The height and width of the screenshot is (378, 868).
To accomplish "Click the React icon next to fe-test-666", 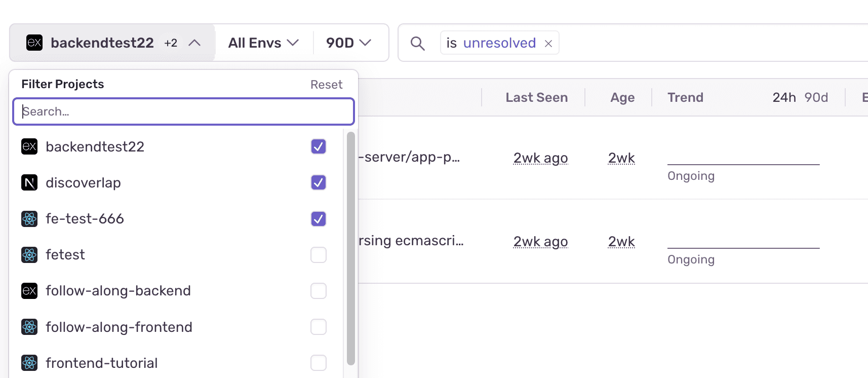I will coord(30,218).
